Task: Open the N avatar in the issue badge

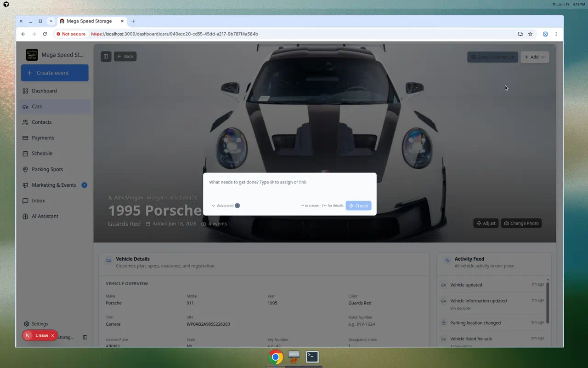Action: tap(28, 335)
